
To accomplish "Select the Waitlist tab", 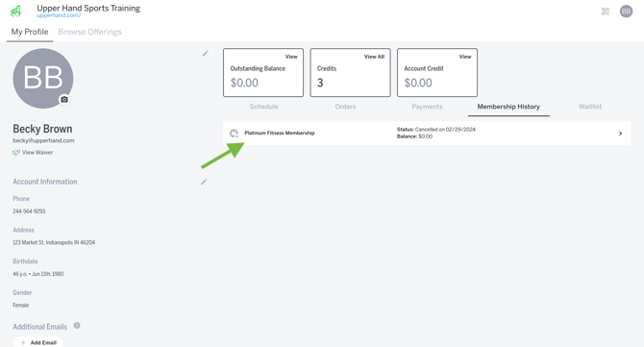I will (590, 107).
